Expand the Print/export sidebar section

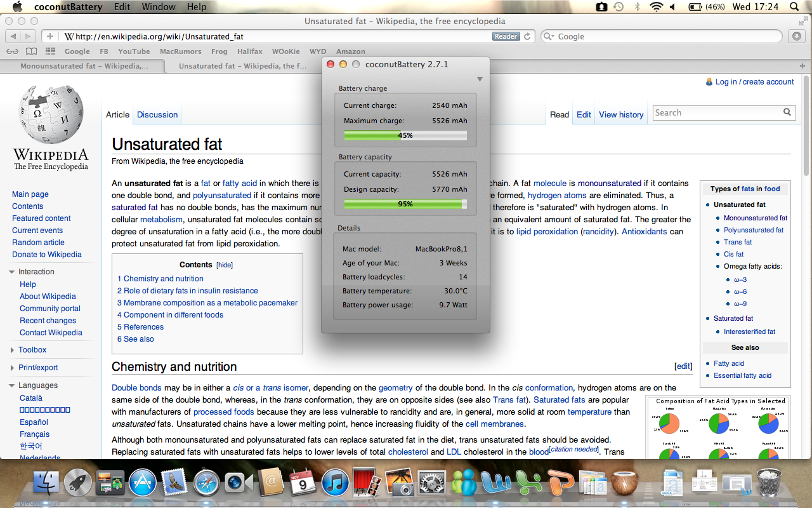click(x=12, y=368)
